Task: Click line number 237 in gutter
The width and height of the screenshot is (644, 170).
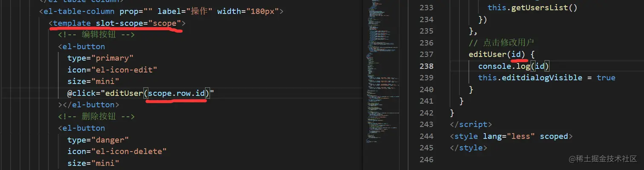Action: [426, 54]
